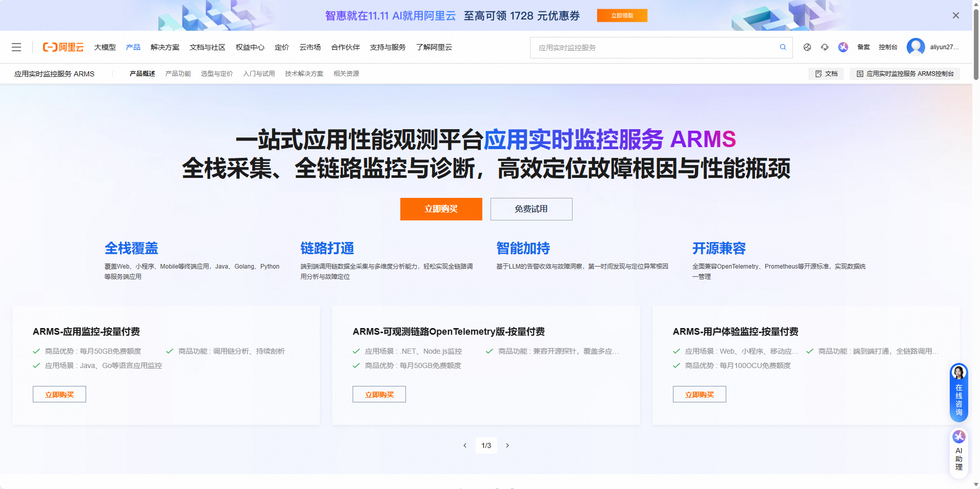The width and height of the screenshot is (980, 489).
Task: Click the 控制台 link
Action: (888, 47)
